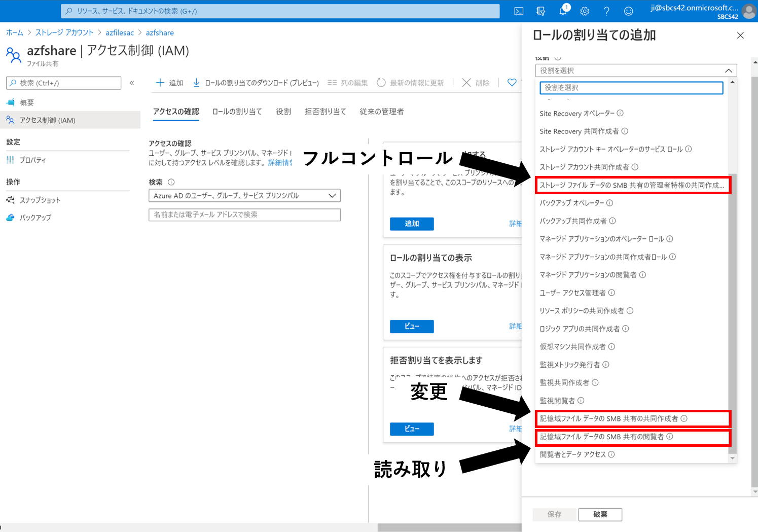Click info icon next to 検索 label

tap(171, 182)
